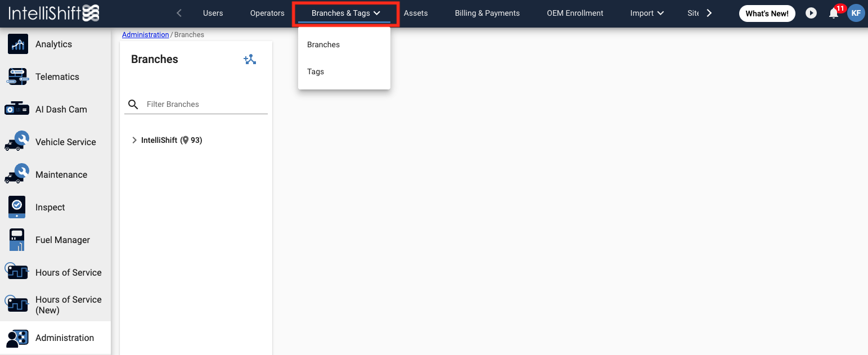Click the Maintenance sidebar label
Screen dimensions: 868x355
pos(61,174)
